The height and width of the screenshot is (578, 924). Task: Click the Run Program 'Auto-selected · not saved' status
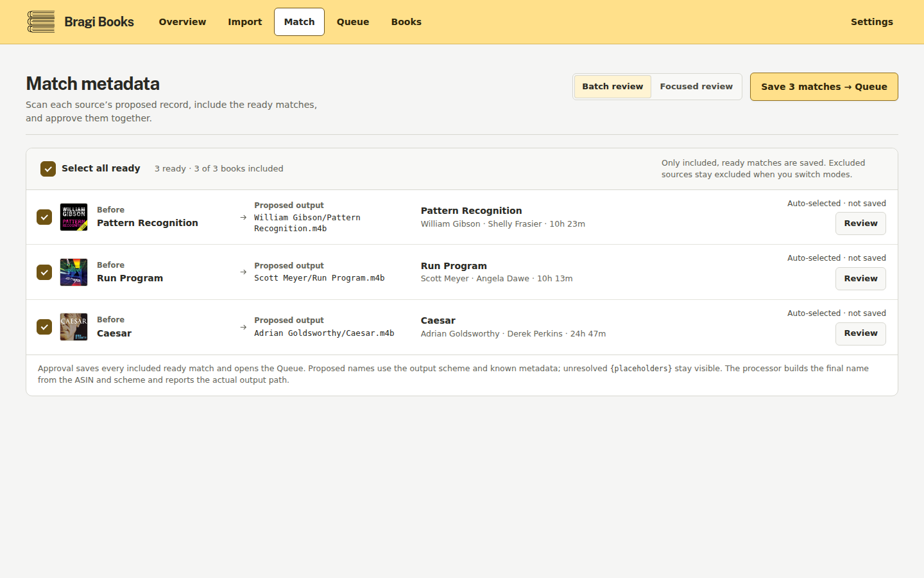pos(837,258)
